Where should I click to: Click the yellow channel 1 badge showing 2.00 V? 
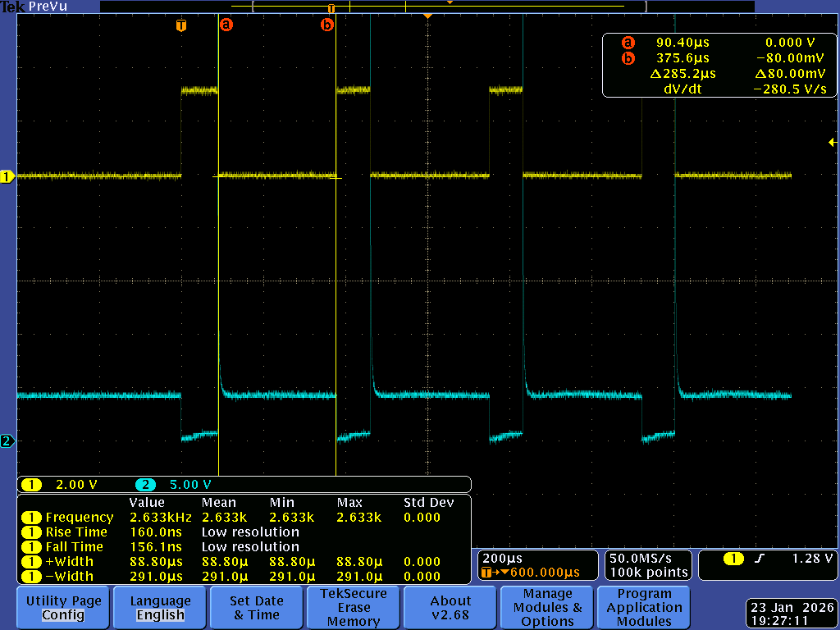(31, 485)
